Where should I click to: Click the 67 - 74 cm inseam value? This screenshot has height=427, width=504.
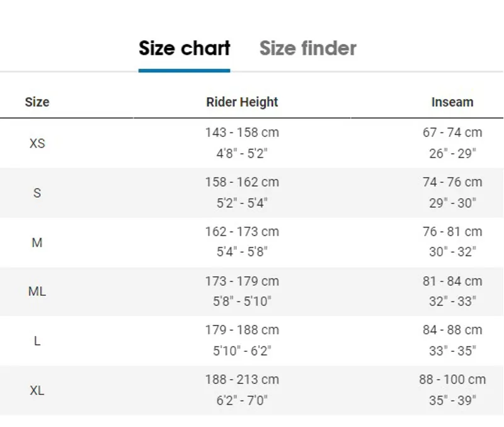pos(452,132)
